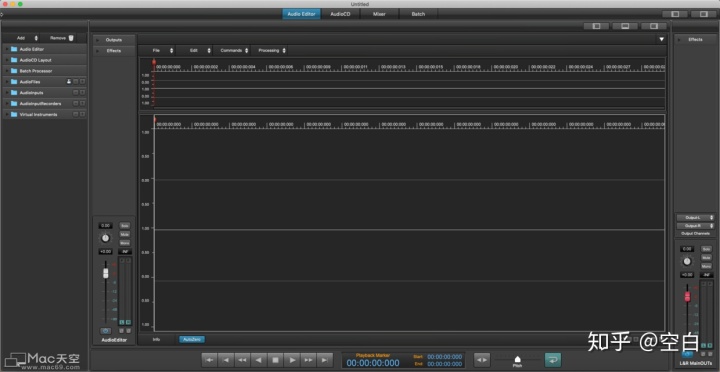Open the Output-L channel dropdown
720x372 pixels.
point(695,218)
